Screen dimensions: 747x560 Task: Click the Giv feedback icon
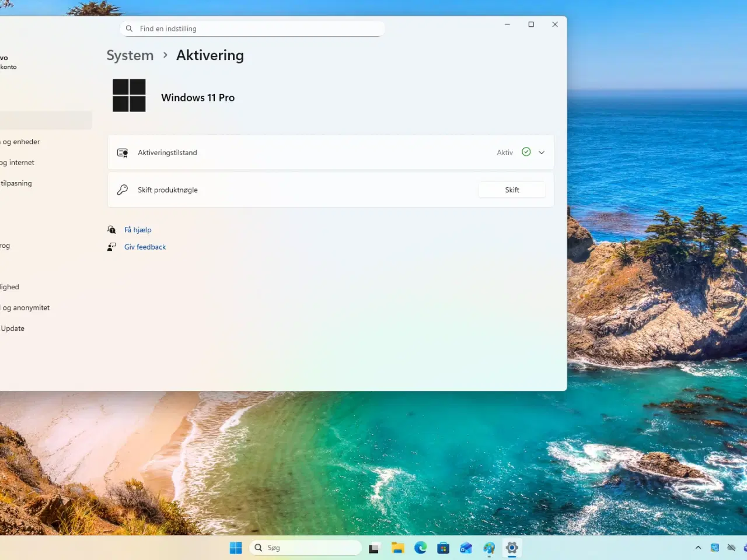[x=111, y=246]
